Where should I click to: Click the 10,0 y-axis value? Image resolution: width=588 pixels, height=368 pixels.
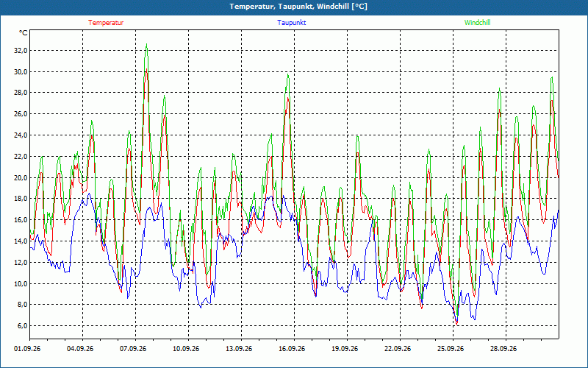pos(21,283)
